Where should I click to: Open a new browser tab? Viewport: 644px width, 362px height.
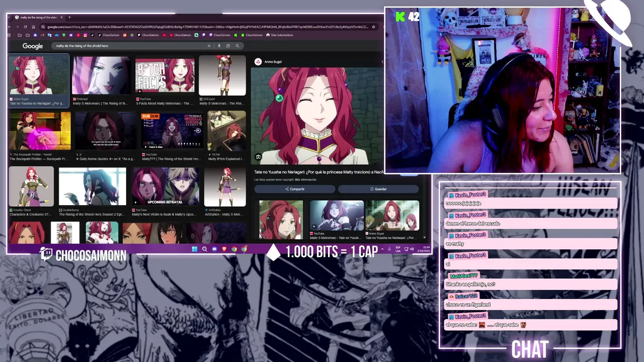(x=69, y=18)
